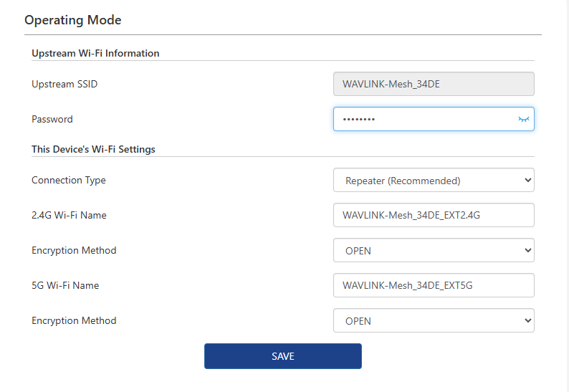Click This Device's Wi-Fi Settings heading

click(93, 149)
